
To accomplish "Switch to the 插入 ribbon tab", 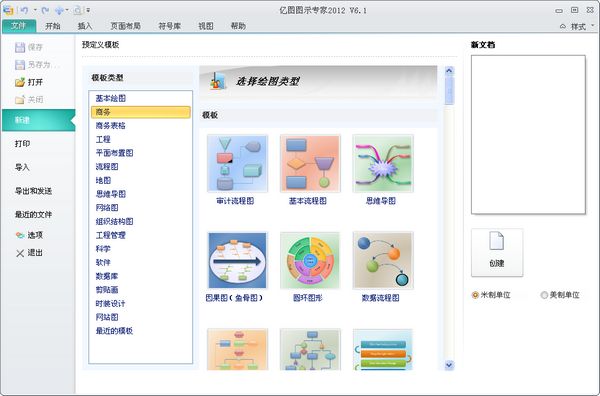I will click(x=85, y=26).
